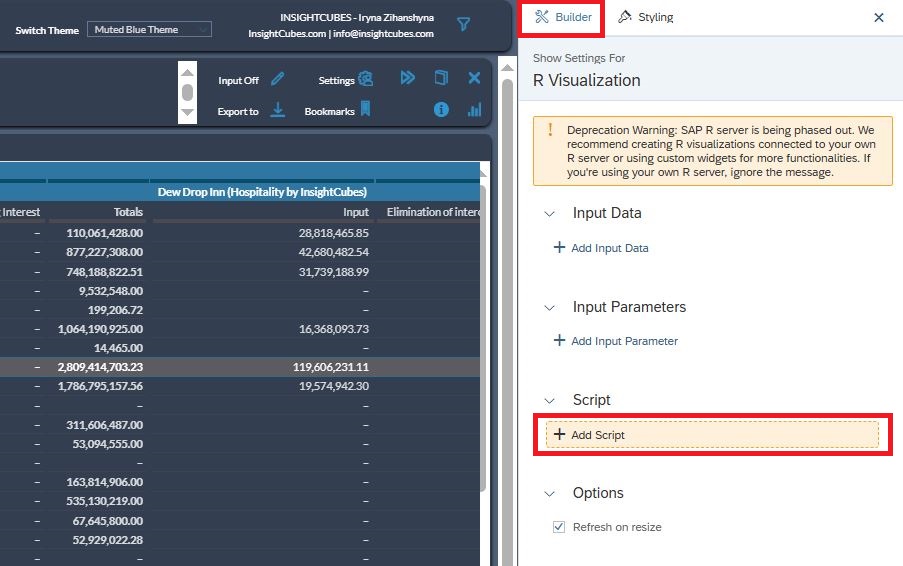This screenshot has height=566, width=903.
Task: Click the blue info icon
Action: [441, 110]
